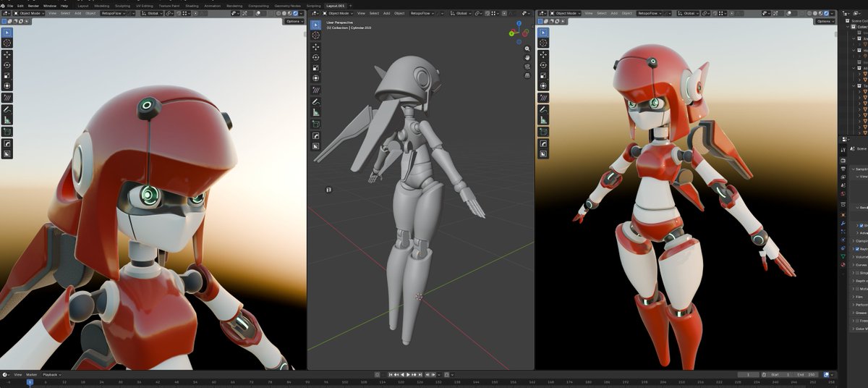
Task: Select the Scale tool in the right viewport
Action: point(543,75)
